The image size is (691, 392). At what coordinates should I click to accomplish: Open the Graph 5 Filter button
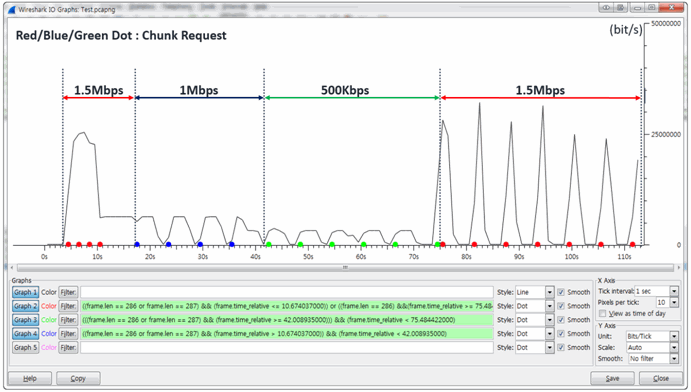pyautogui.click(x=68, y=347)
